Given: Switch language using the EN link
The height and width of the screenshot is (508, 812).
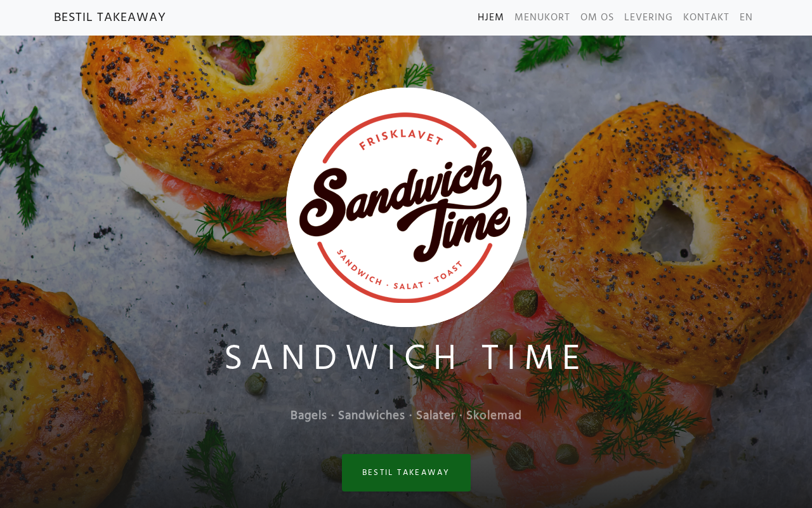Looking at the screenshot, I should [746, 18].
